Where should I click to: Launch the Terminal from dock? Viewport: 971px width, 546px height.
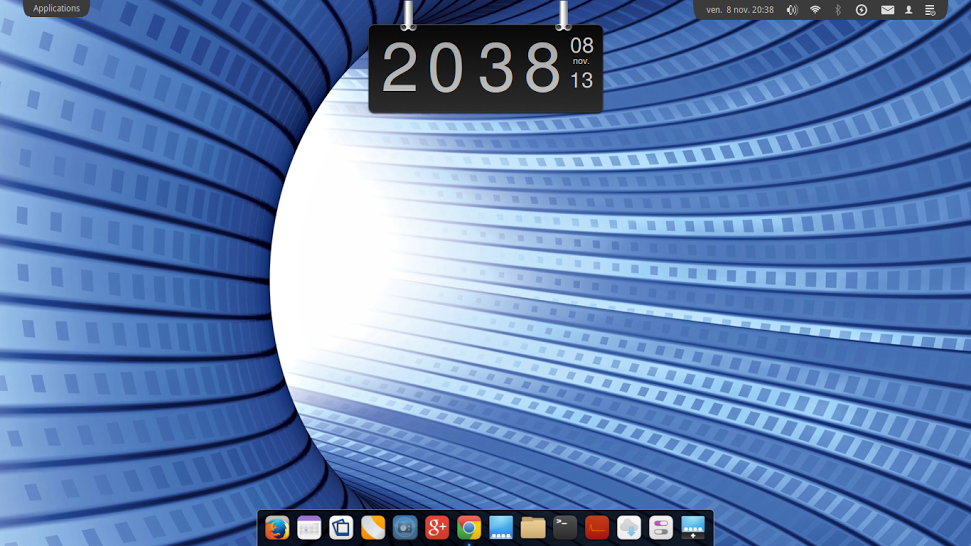[565, 528]
